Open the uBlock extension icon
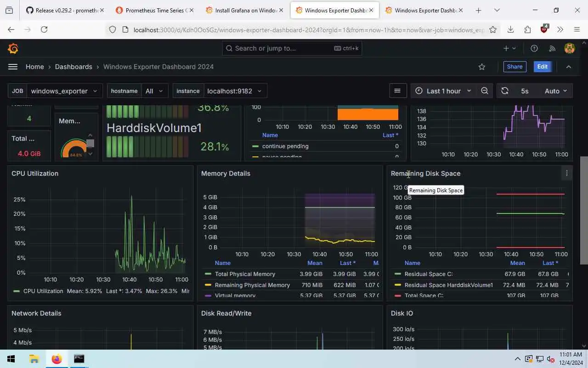Screen dimensions: 588x368 point(544,29)
